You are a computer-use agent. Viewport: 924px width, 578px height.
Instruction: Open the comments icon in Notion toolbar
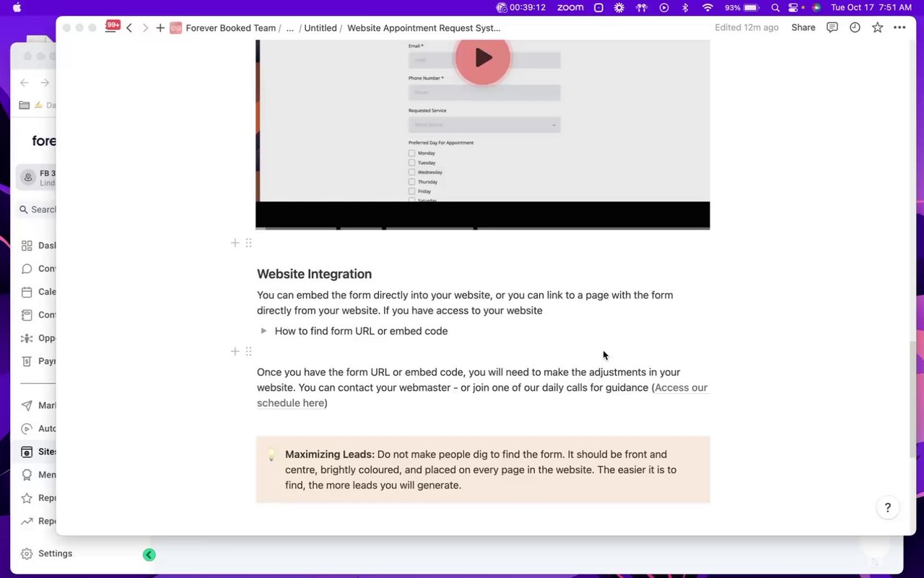(x=832, y=27)
